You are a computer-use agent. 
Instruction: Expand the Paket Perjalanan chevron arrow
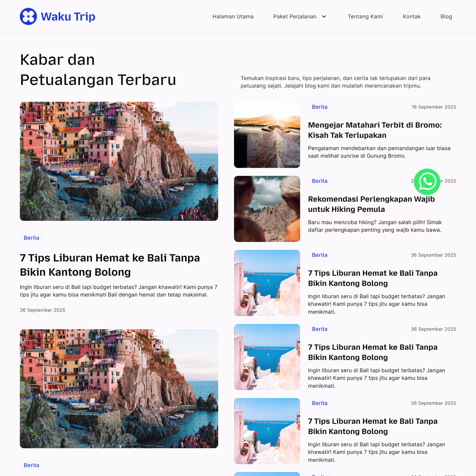[324, 17]
